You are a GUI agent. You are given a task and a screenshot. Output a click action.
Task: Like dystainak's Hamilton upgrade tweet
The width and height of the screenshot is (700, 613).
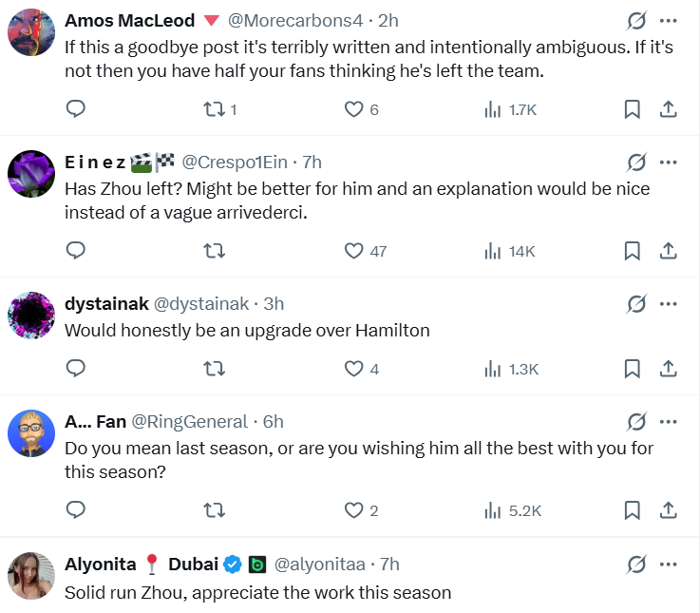(x=354, y=369)
